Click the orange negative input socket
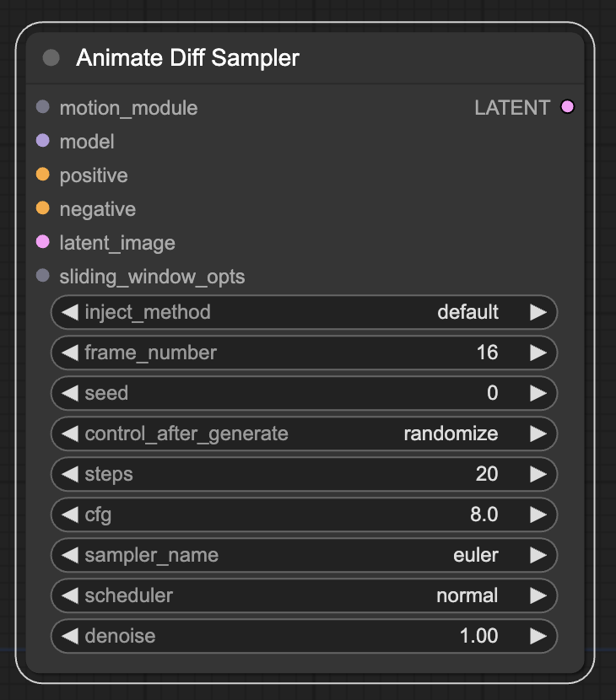 [x=43, y=209]
